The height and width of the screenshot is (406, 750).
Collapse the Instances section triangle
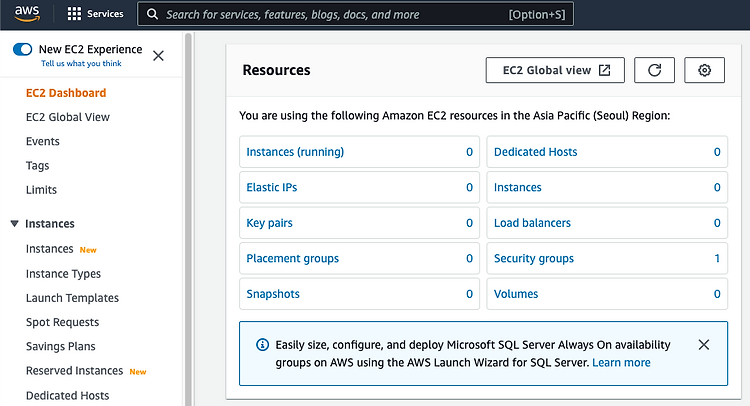14,223
